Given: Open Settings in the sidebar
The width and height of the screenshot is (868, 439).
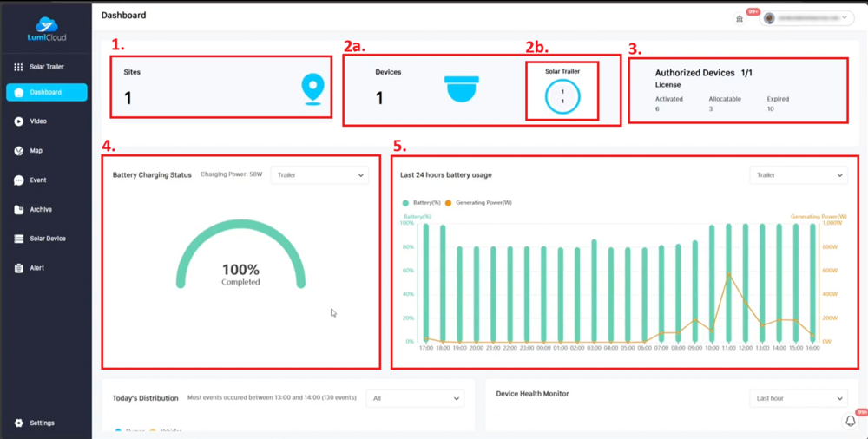Looking at the screenshot, I should (x=41, y=423).
